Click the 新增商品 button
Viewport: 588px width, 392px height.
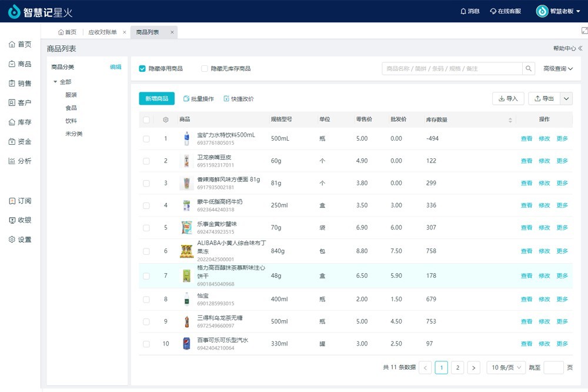tap(156, 99)
